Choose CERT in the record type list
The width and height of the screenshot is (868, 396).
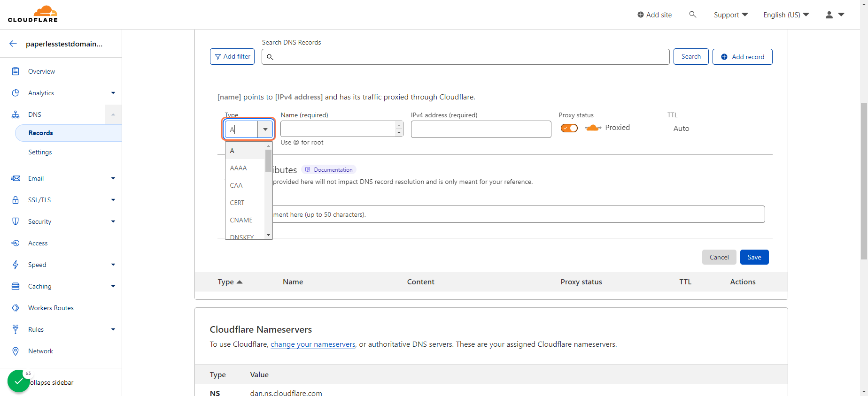(x=245, y=203)
